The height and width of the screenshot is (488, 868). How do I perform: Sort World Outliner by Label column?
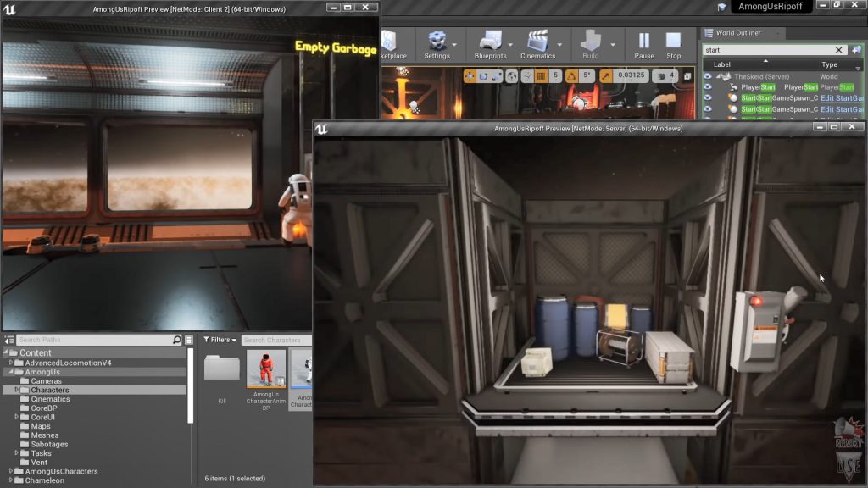coord(722,64)
